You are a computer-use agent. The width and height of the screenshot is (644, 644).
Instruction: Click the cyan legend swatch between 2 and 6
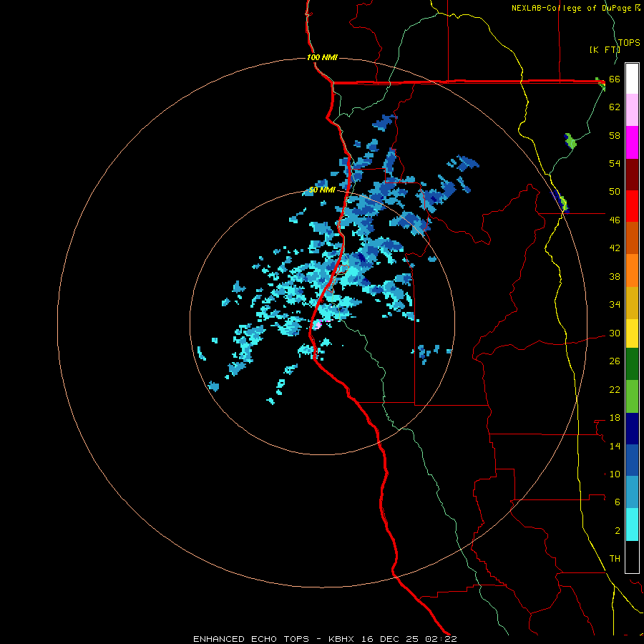pyautogui.click(x=632, y=525)
